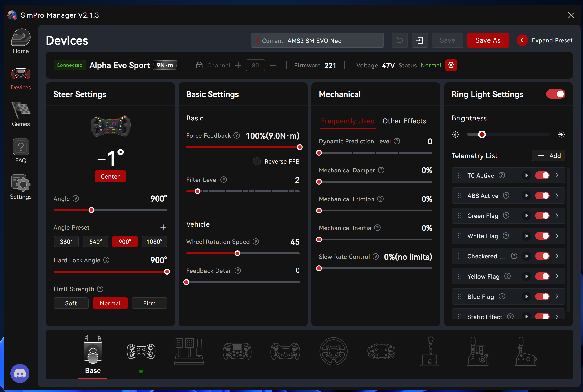Expand the ABS Active settings chevron
The width and height of the screenshot is (583, 392).
pos(557,195)
